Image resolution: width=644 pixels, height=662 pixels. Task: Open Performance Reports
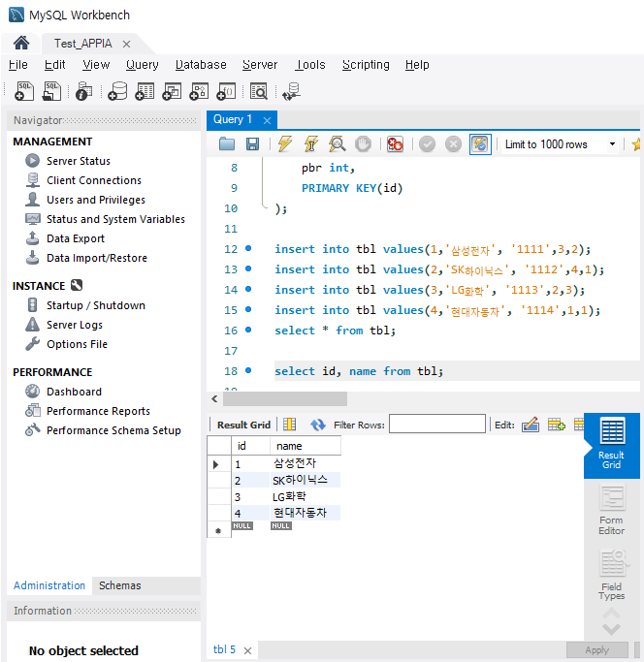click(98, 411)
